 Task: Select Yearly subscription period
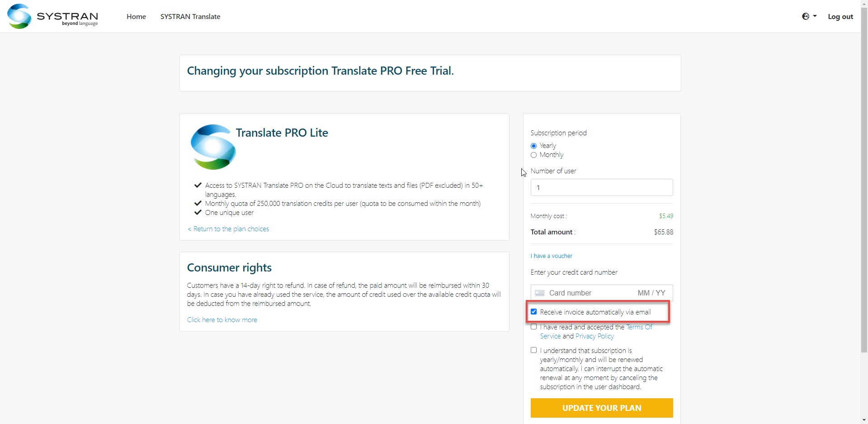coord(534,146)
